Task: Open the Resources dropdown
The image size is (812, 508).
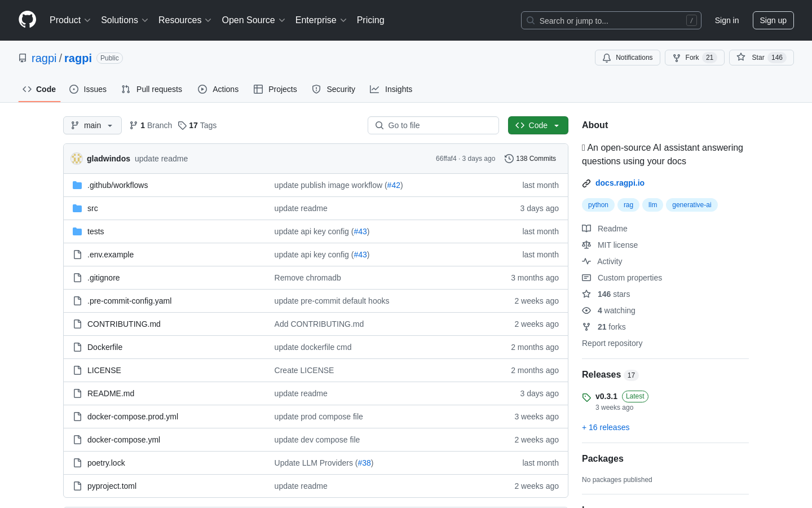Action: click(x=185, y=20)
